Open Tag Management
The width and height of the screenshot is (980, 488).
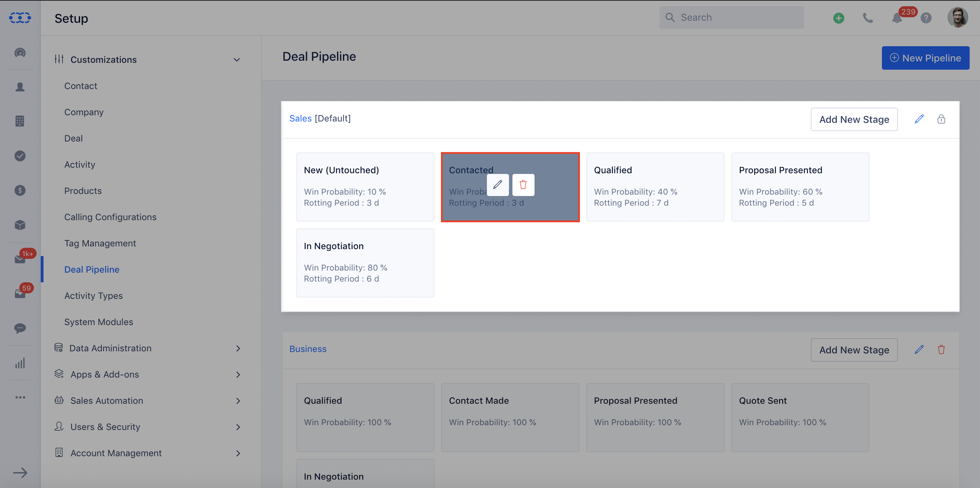tap(100, 243)
